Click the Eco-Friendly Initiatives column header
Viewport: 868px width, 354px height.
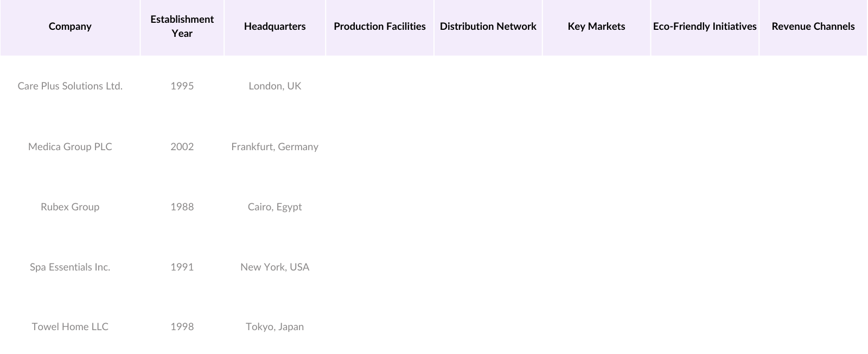(704, 27)
